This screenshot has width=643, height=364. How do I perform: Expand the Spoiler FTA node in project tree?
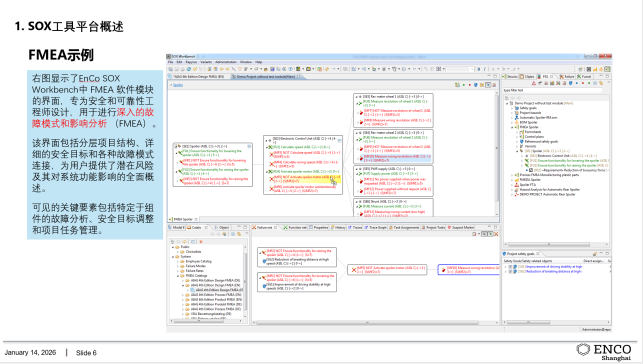(x=512, y=185)
